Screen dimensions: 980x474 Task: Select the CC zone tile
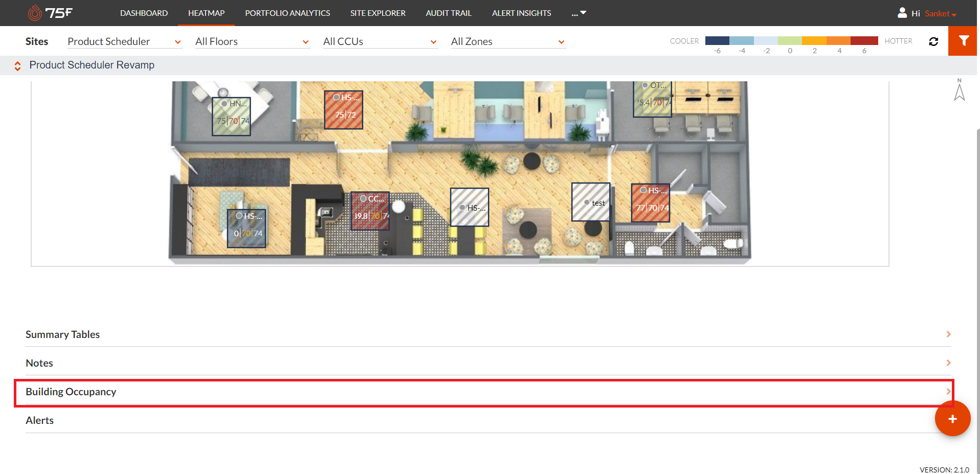tap(370, 211)
